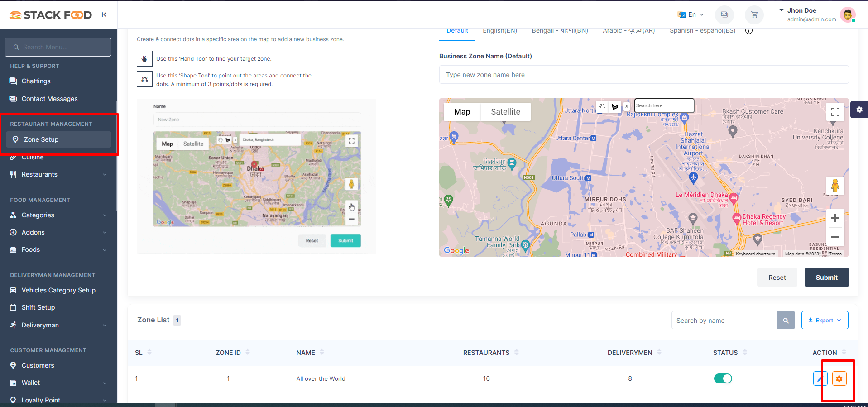Image resolution: width=868 pixels, height=407 pixels.
Task: Toggle status switch for All over the World
Action: tap(723, 378)
